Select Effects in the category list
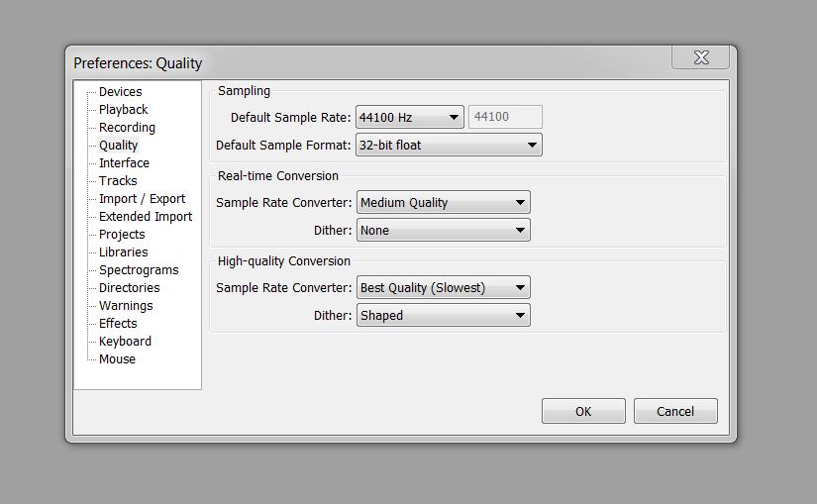The width and height of the screenshot is (817, 504). tap(118, 323)
